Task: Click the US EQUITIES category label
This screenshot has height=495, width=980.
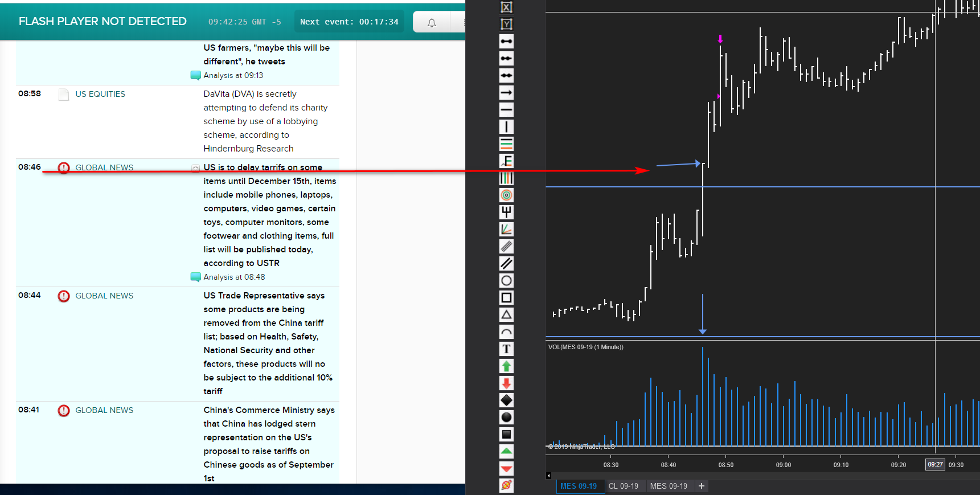Action: [100, 94]
